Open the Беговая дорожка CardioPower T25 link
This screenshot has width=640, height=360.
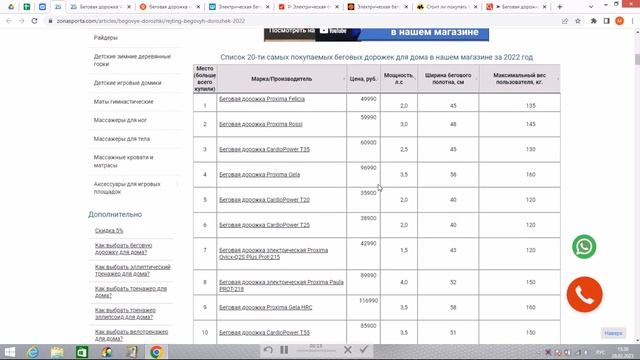pos(264,225)
